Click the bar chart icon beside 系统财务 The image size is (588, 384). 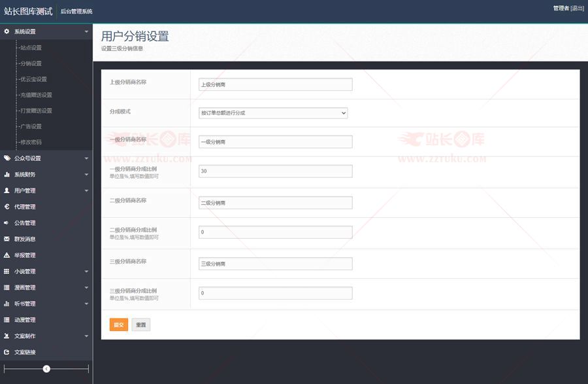coord(7,175)
